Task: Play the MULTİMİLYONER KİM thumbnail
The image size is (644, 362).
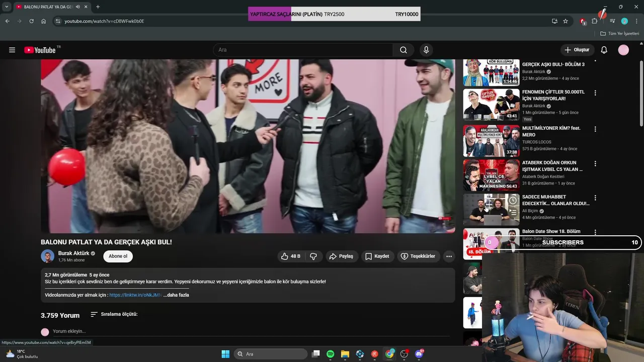Action: pos(491,141)
